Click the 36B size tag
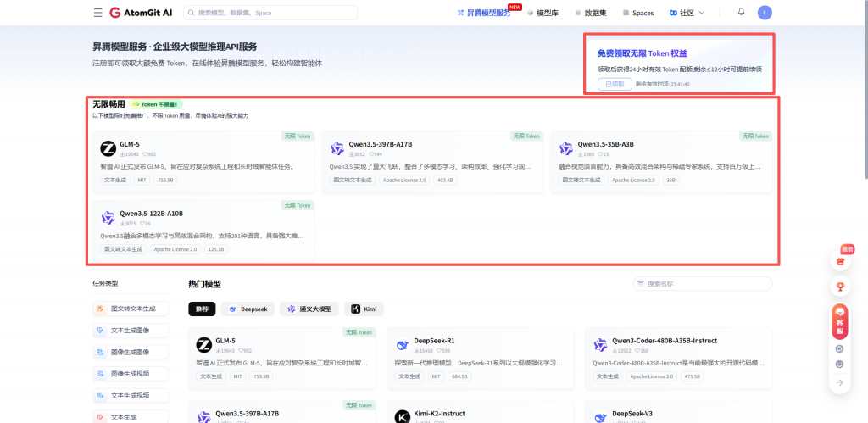Screen dimensions: 868x423 [x=670, y=180]
